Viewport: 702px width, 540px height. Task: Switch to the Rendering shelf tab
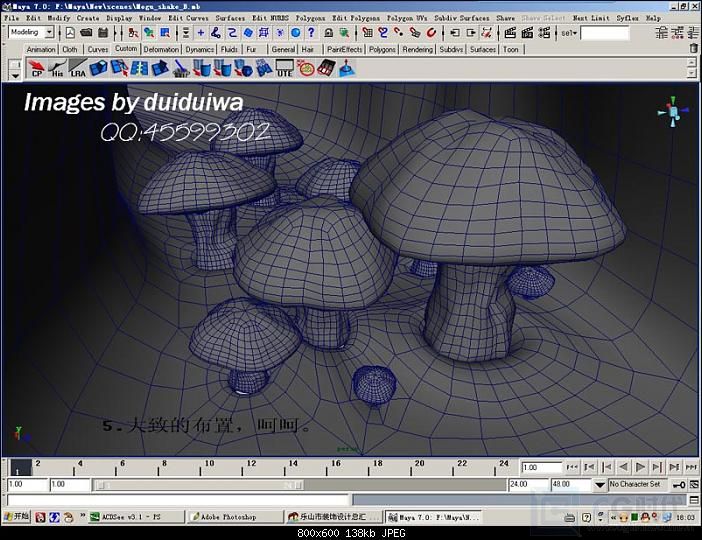(x=417, y=49)
